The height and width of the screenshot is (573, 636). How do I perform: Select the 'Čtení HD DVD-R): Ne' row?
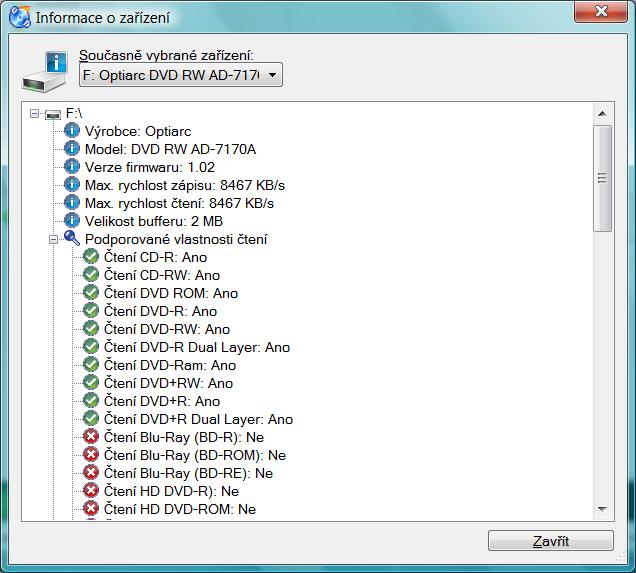coord(171,491)
